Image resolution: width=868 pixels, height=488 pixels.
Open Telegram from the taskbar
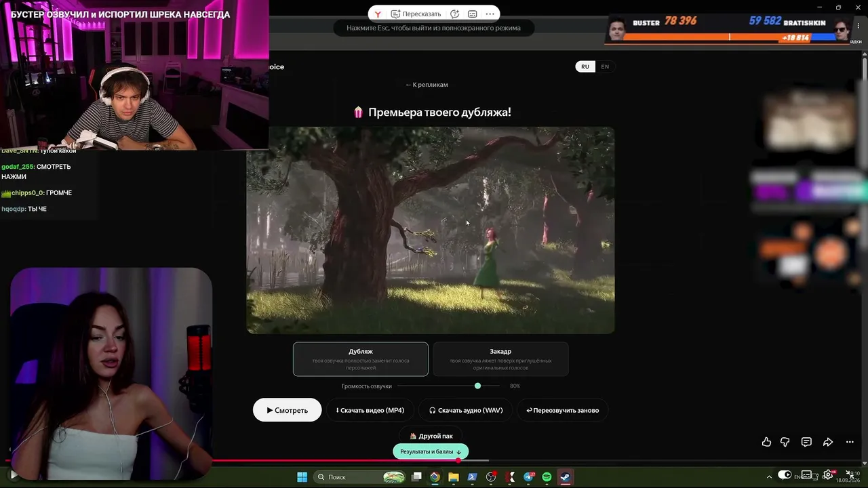528,477
